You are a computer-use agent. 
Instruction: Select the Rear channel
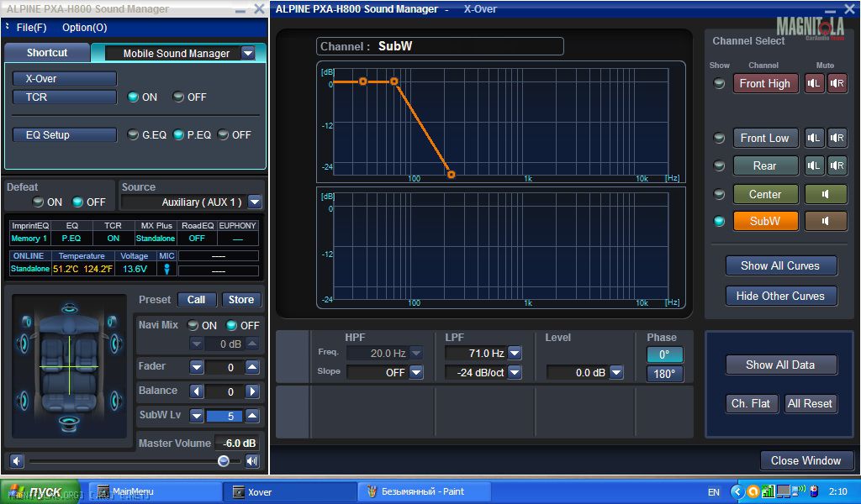[x=765, y=165]
